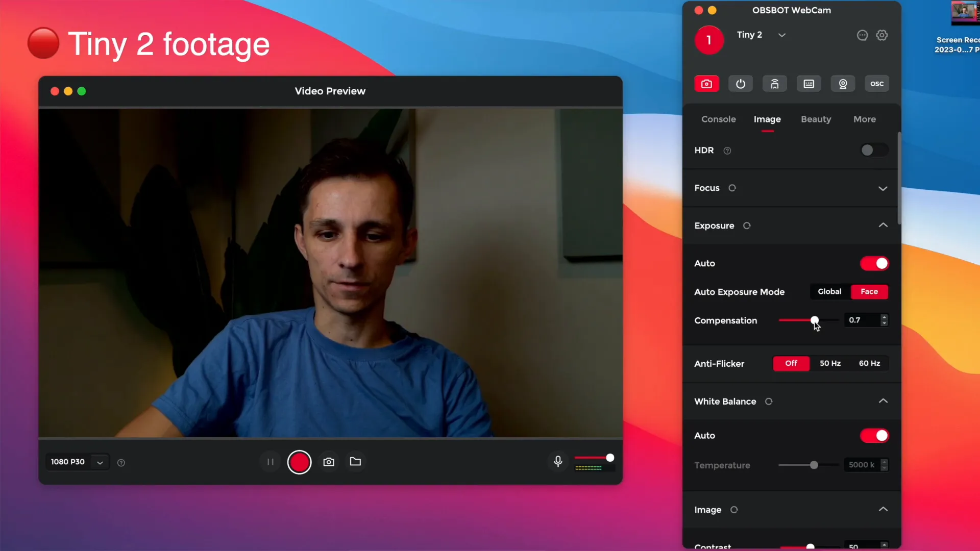This screenshot has height=551, width=980.
Task: Adjust the Temperature value stepper
Action: click(x=884, y=465)
